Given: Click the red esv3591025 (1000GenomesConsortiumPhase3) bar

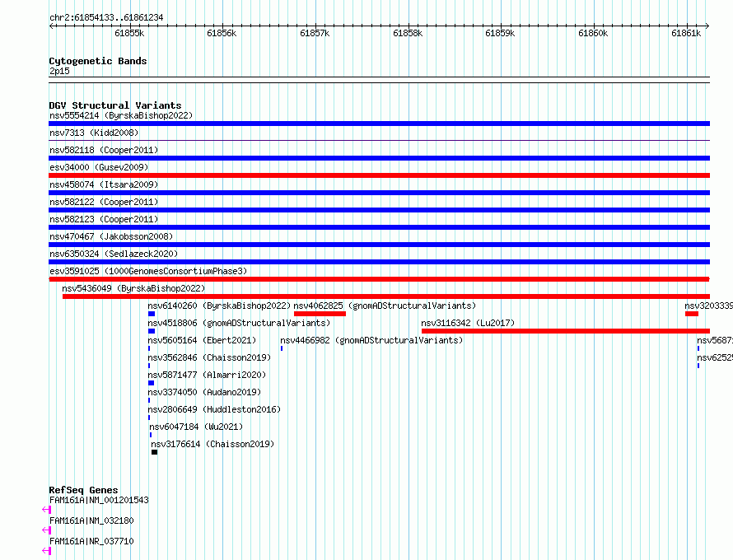Looking at the screenshot, I should click(x=379, y=279).
